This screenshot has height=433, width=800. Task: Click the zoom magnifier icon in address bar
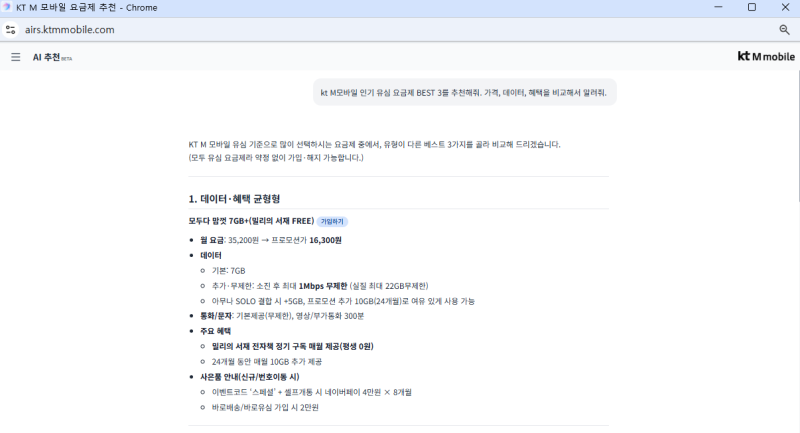click(x=784, y=30)
